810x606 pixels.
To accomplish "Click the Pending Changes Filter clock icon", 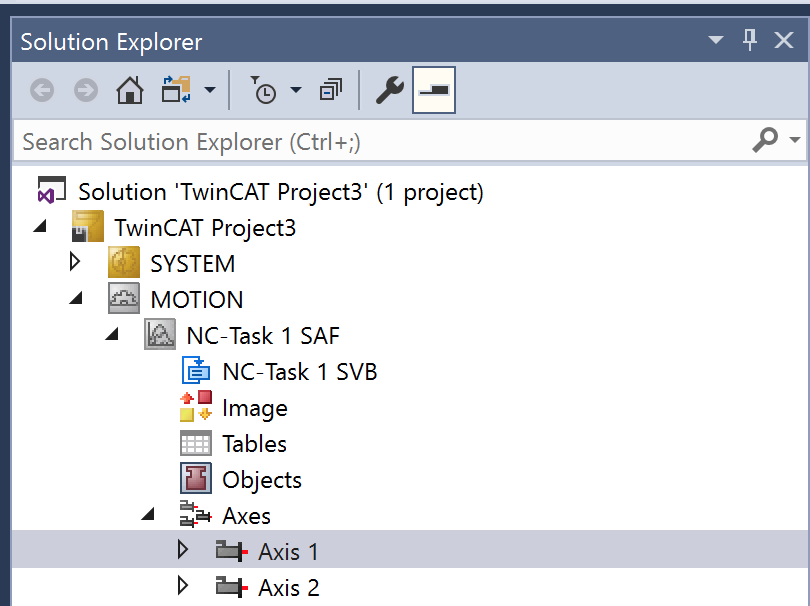I will coord(264,90).
